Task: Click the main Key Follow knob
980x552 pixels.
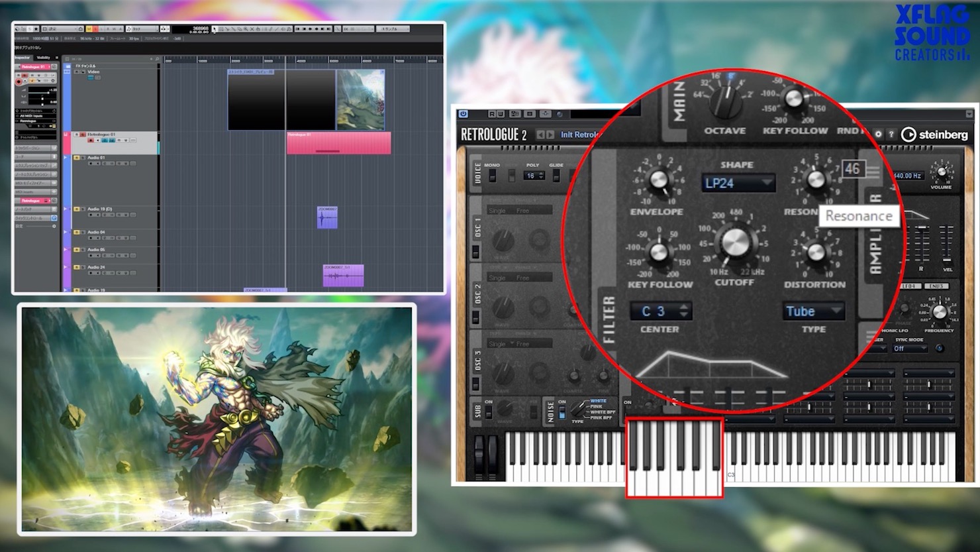Action: pos(793,99)
